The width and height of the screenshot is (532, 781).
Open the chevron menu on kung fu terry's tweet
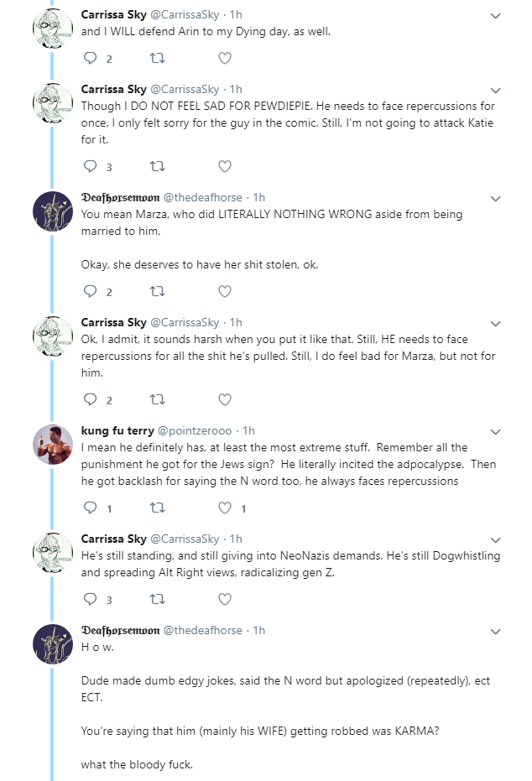[x=495, y=432]
